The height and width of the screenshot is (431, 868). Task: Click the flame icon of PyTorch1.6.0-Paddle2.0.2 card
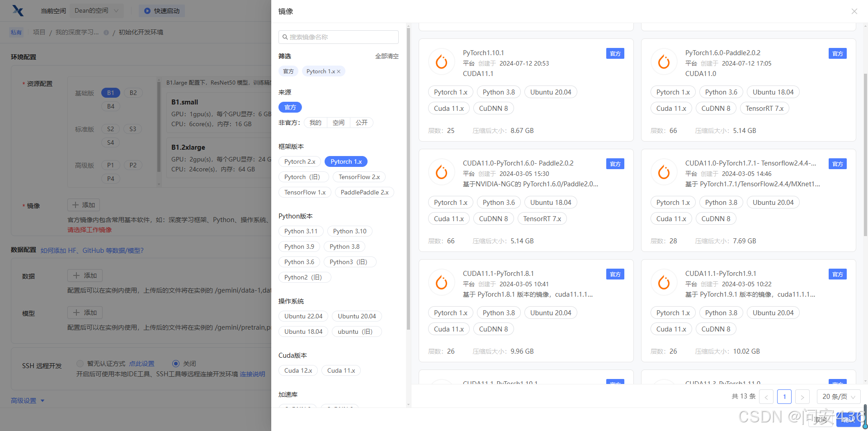[664, 62]
